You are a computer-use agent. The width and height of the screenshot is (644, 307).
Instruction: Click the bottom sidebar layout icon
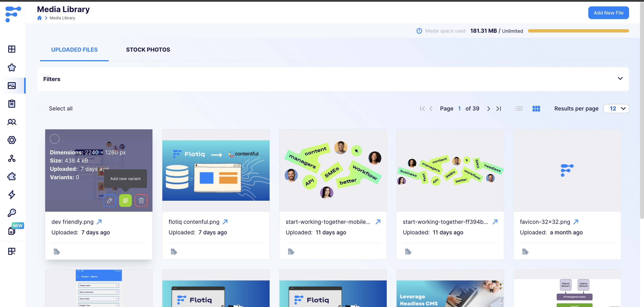pyautogui.click(x=12, y=251)
